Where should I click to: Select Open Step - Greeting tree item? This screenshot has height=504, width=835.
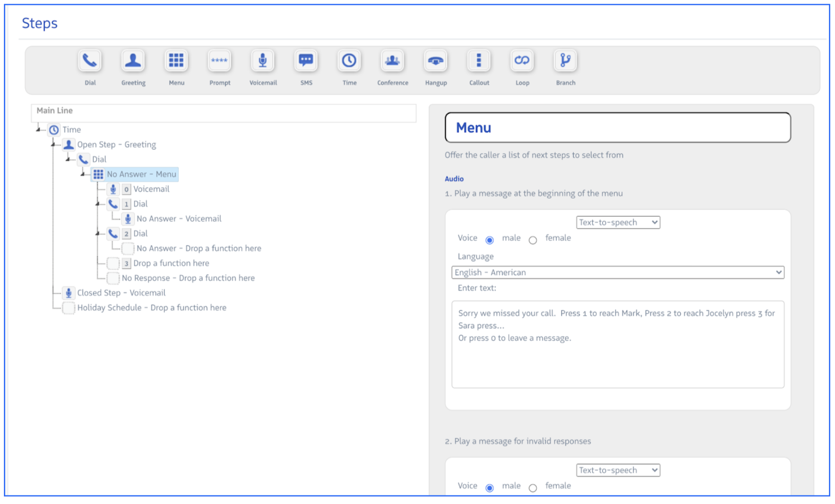116,145
